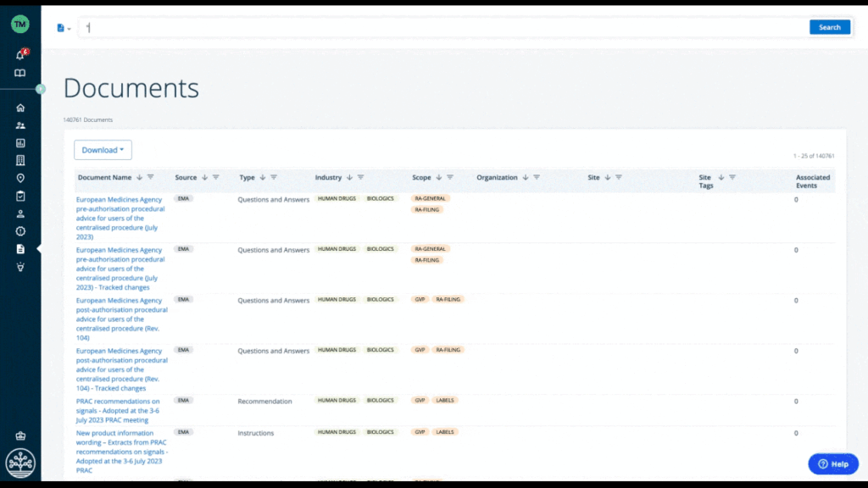Click Recommendation type cell
The width and height of the screenshot is (868, 488).
click(x=264, y=401)
